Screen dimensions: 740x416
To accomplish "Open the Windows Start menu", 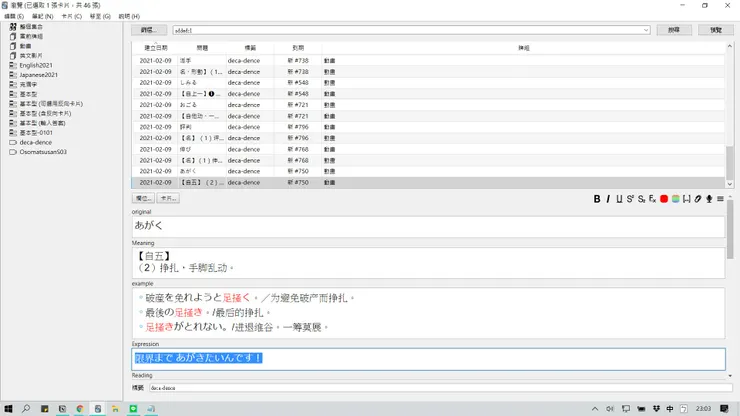I will (x=8, y=409).
